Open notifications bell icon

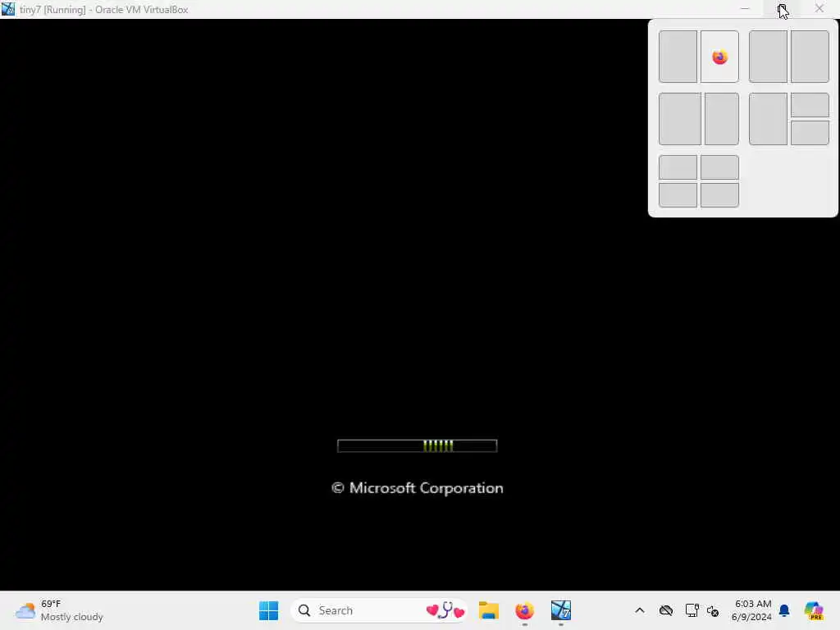pyautogui.click(x=784, y=610)
